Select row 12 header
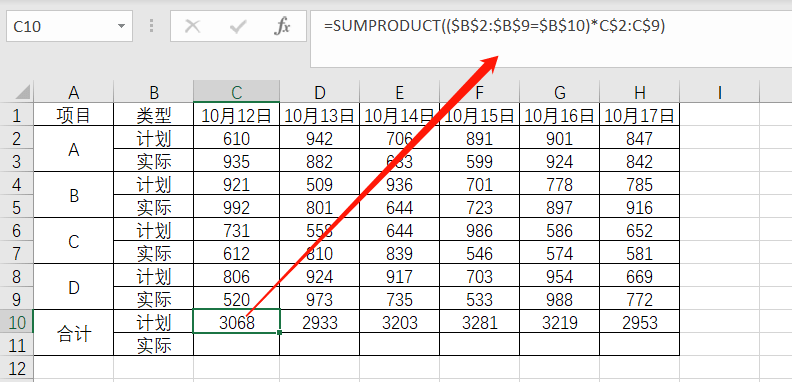792x382 pixels. [17, 367]
